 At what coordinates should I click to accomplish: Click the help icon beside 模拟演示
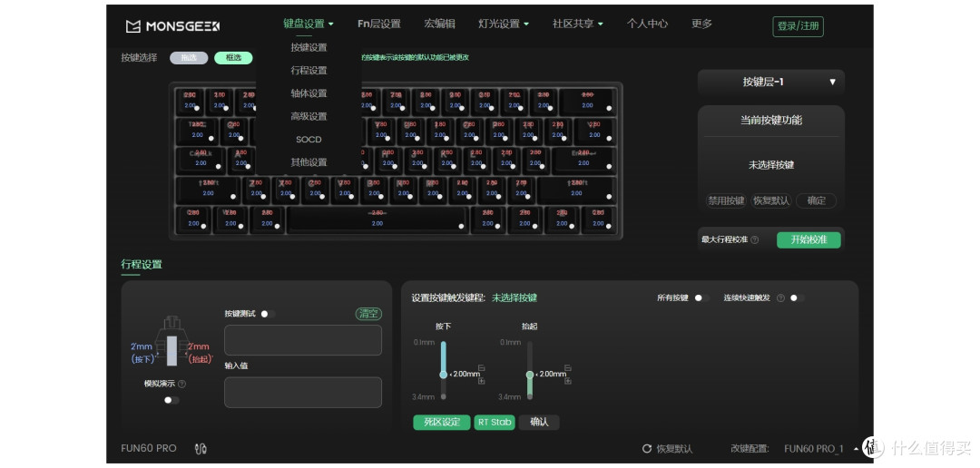click(181, 384)
